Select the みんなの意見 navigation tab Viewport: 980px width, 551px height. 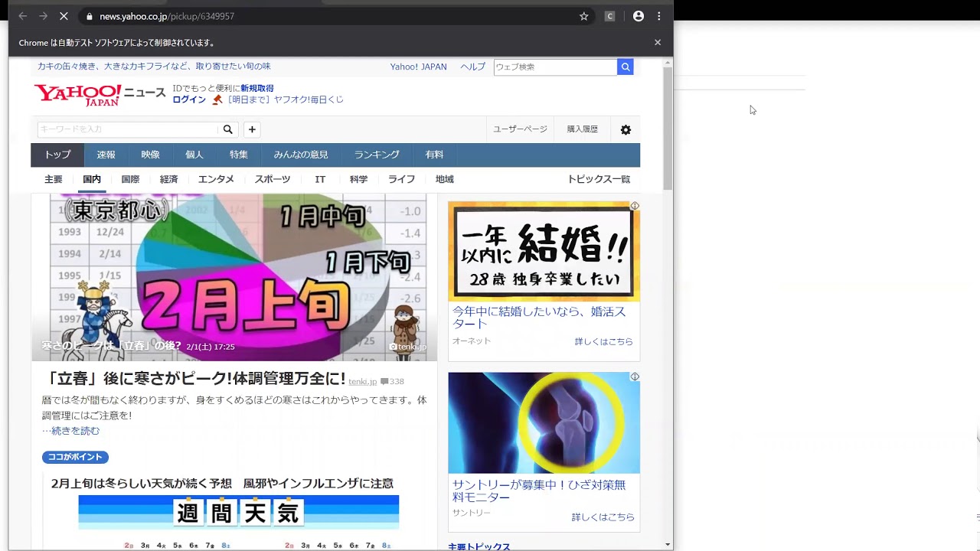pyautogui.click(x=301, y=155)
